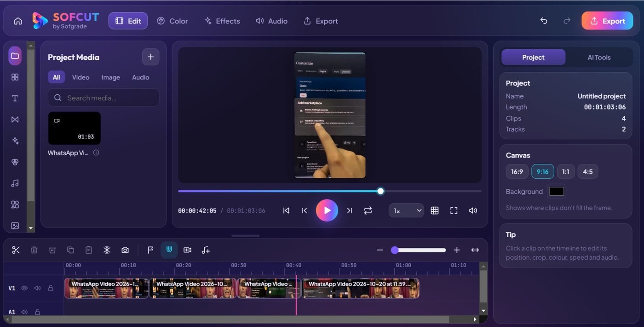Toggle the grid overlay in preview
The width and height of the screenshot is (644, 327).
(x=434, y=210)
